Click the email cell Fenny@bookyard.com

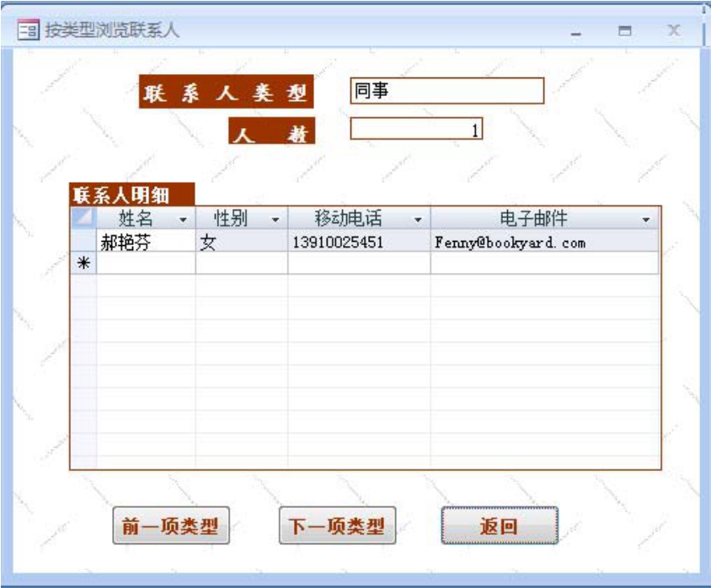point(544,243)
